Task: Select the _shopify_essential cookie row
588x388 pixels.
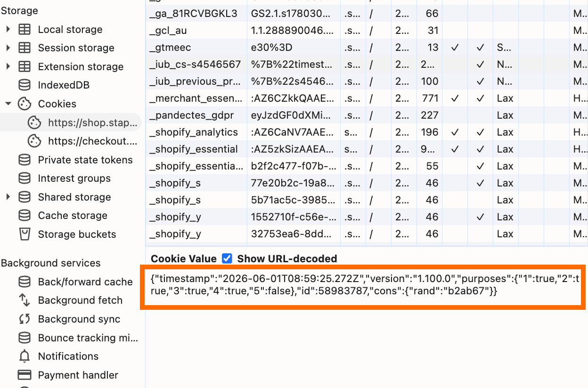Action: (367, 149)
